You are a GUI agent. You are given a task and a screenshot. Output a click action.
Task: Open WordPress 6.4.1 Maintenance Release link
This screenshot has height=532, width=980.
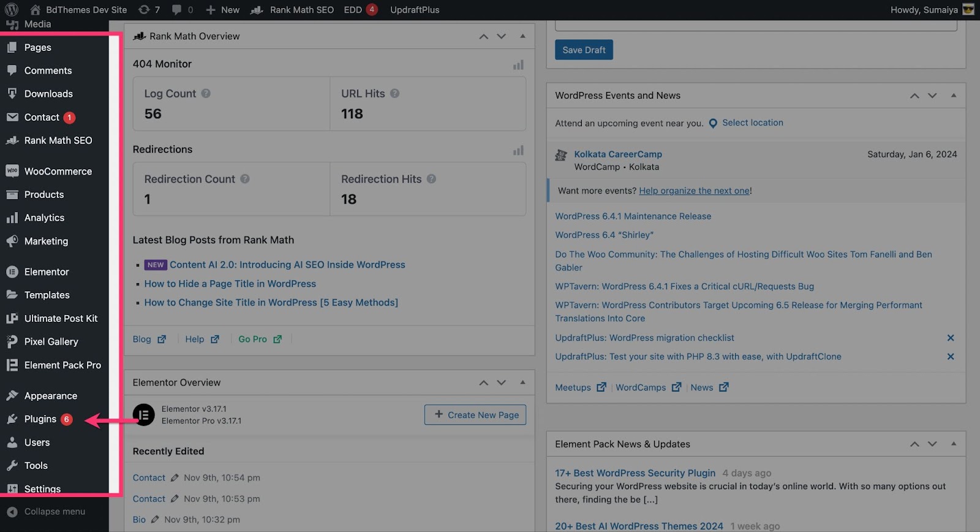pyautogui.click(x=633, y=216)
